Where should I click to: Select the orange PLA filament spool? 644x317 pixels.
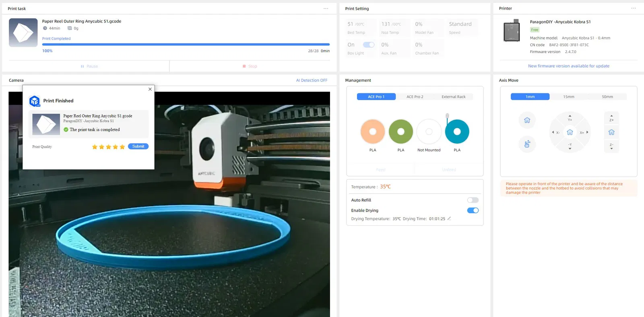373,132
